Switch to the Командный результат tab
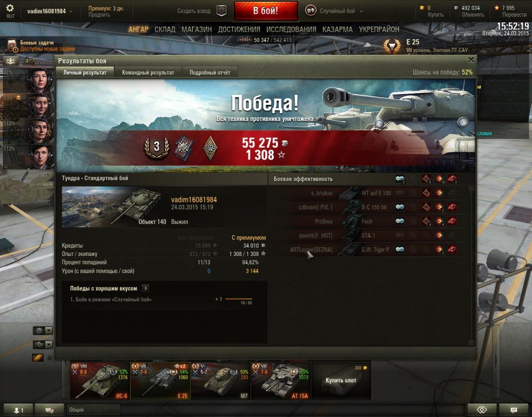 (148, 72)
